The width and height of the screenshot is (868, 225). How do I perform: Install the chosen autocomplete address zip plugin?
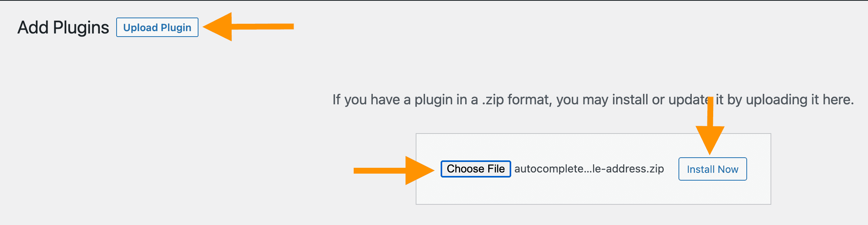point(712,169)
